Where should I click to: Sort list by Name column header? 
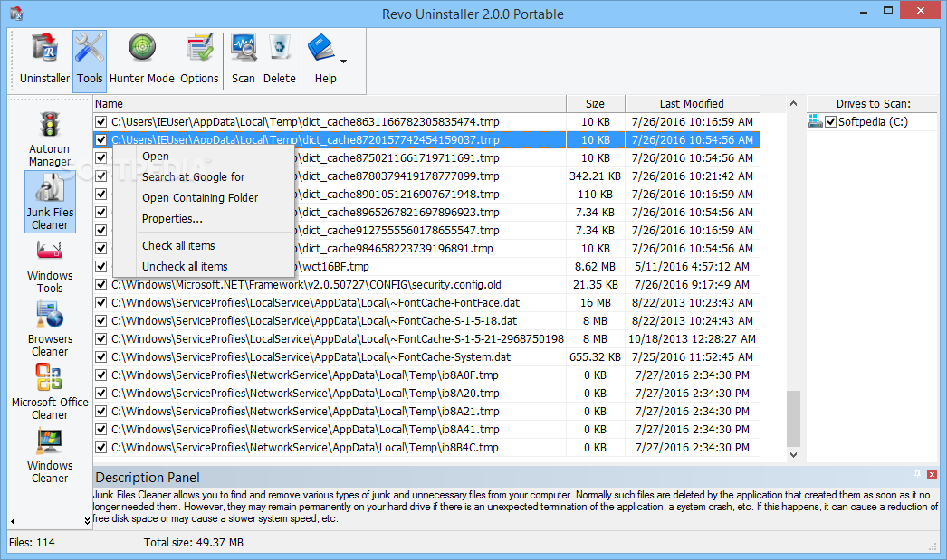click(x=330, y=104)
